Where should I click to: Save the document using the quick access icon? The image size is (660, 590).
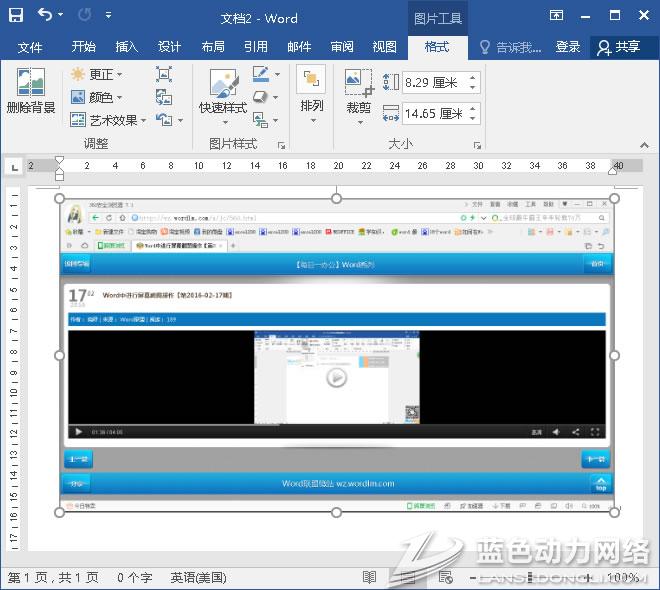pos(16,16)
